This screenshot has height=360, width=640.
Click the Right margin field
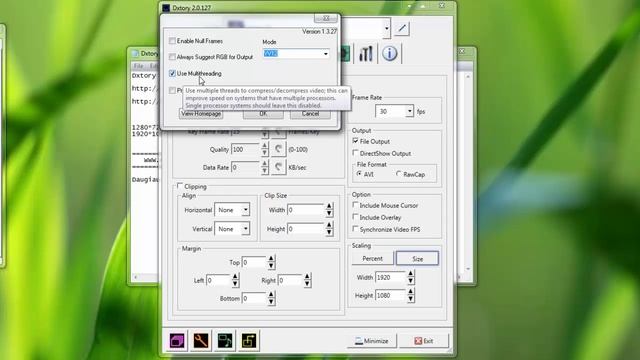[290, 280]
